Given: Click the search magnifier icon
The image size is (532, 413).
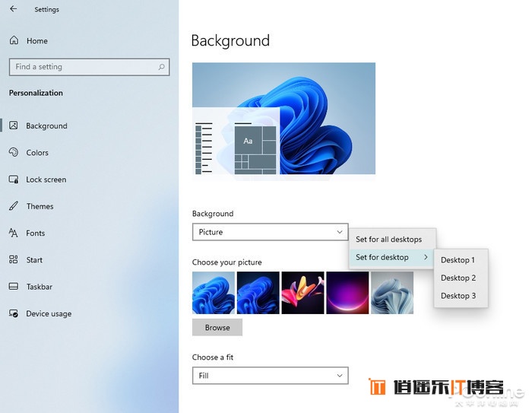Looking at the screenshot, I should pyautogui.click(x=161, y=67).
